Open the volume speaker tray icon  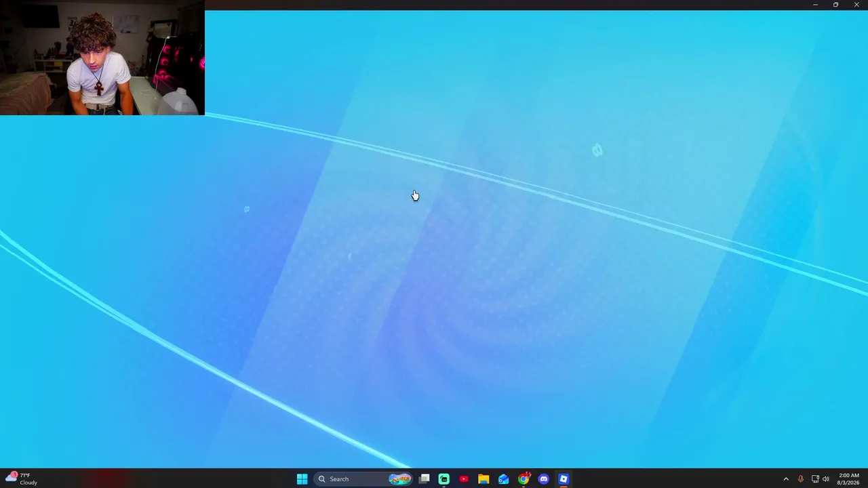pyautogui.click(x=826, y=479)
